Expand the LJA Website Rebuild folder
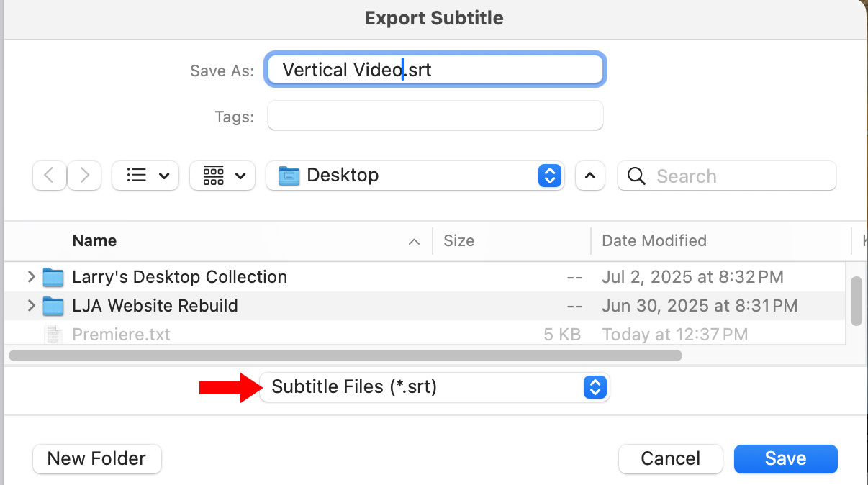 31,306
